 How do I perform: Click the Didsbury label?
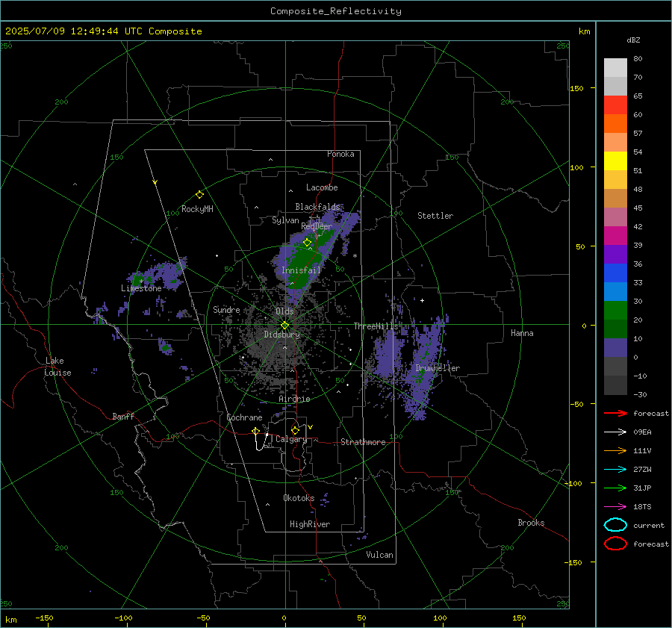pyautogui.click(x=282, y=335)
